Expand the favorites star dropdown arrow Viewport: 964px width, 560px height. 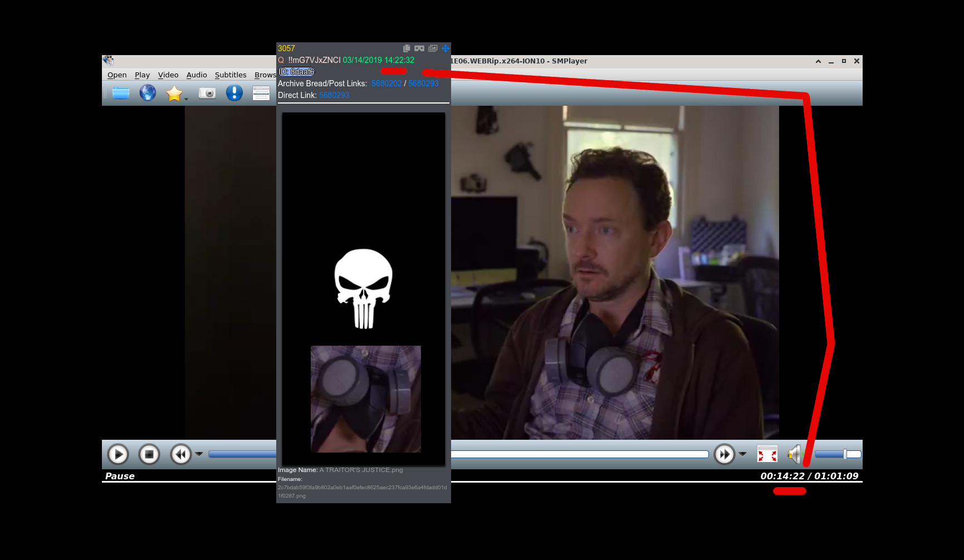click(x=186, y=99)
